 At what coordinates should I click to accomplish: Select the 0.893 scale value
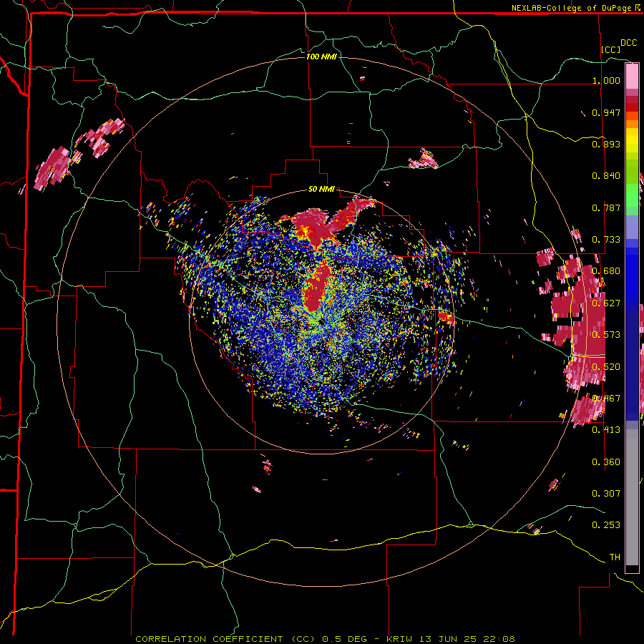[x=606, y=144]
